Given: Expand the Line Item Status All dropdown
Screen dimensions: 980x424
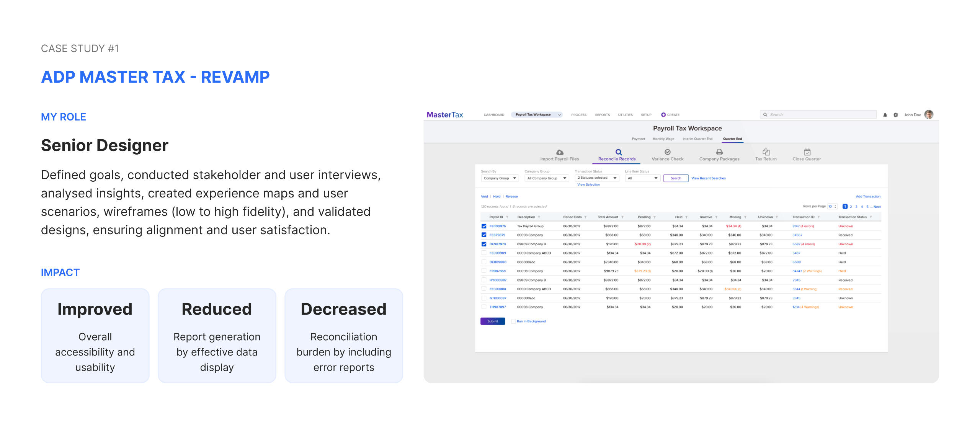Looking at the screenshot, I should pos(642,178).
